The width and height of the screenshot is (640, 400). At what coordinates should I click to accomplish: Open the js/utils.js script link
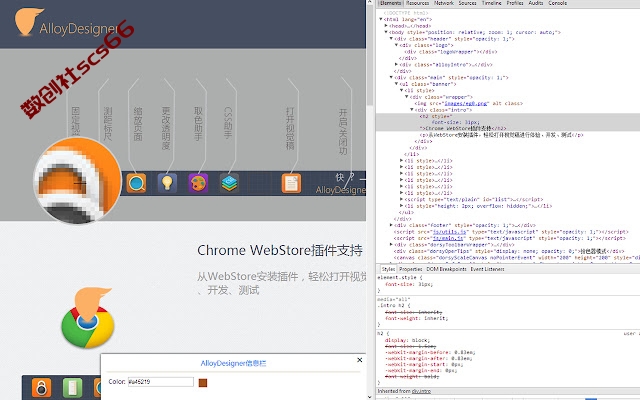point(447,231)
